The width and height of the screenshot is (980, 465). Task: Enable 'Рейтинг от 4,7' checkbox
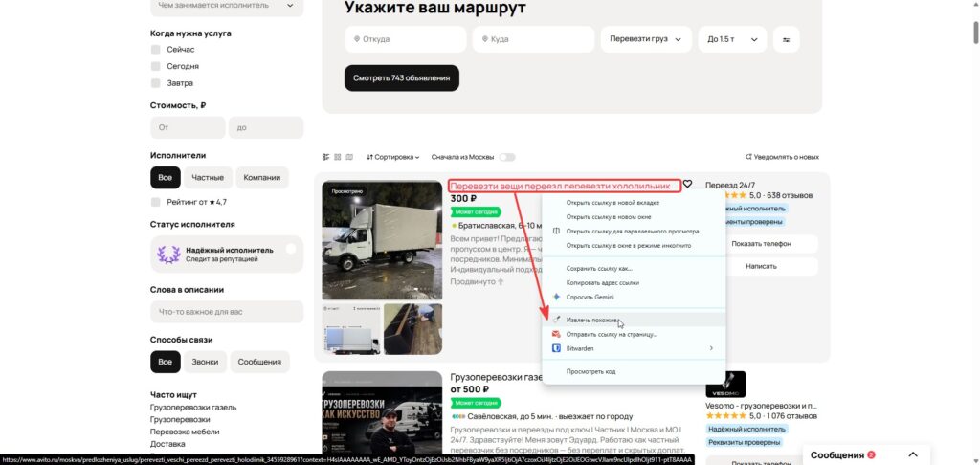click(156, 202)
